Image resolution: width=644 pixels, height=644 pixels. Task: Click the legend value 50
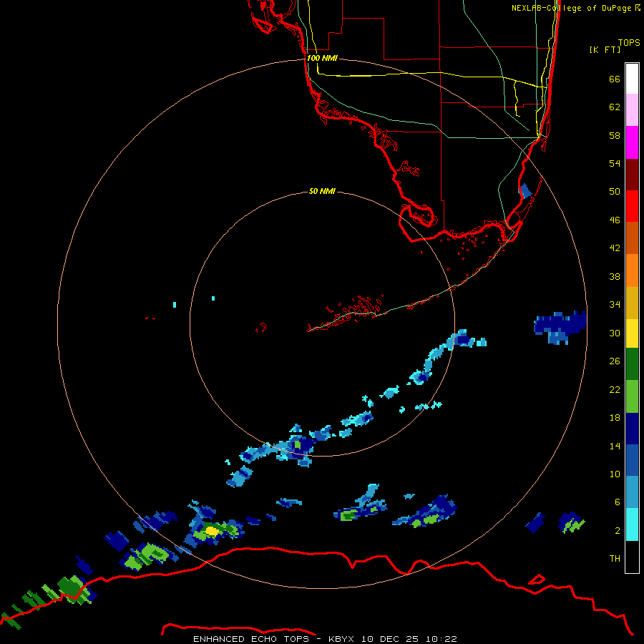tap(615, 191)
